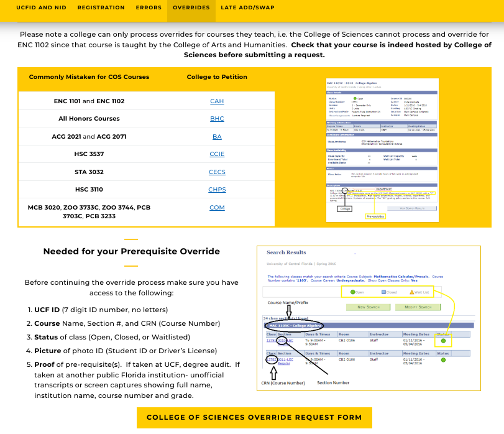Click the 'HSC 3110' course cell
The height and width of the screenshot is (434, 504).
click(89, 190)
